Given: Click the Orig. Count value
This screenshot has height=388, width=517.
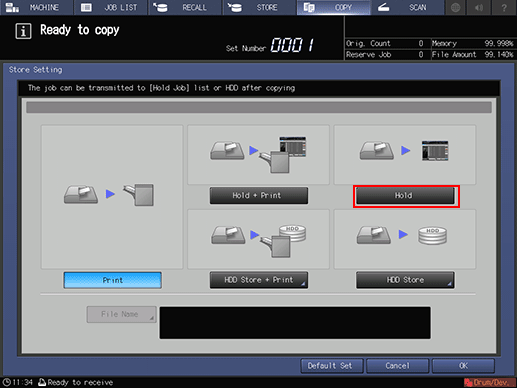Looking at the screenshot, I should (x=421, y=43).
